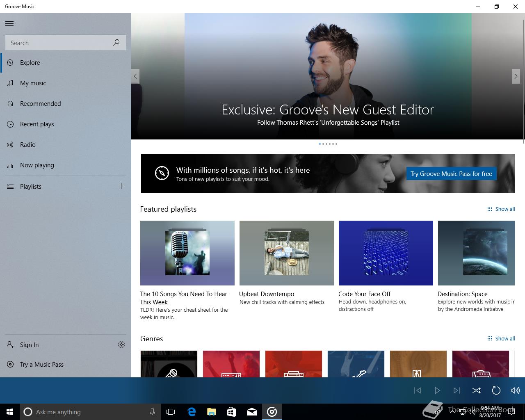Open the boombox genre tile

(x=294, y=364)
